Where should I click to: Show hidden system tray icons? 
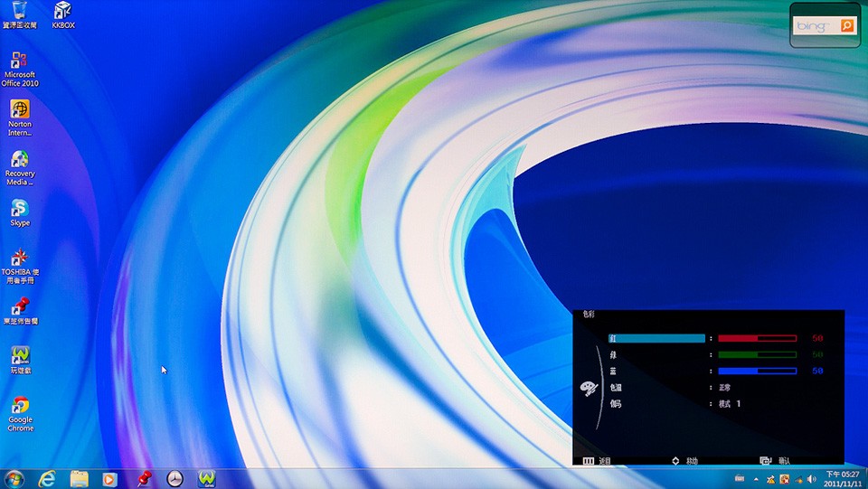pos(756,478)
